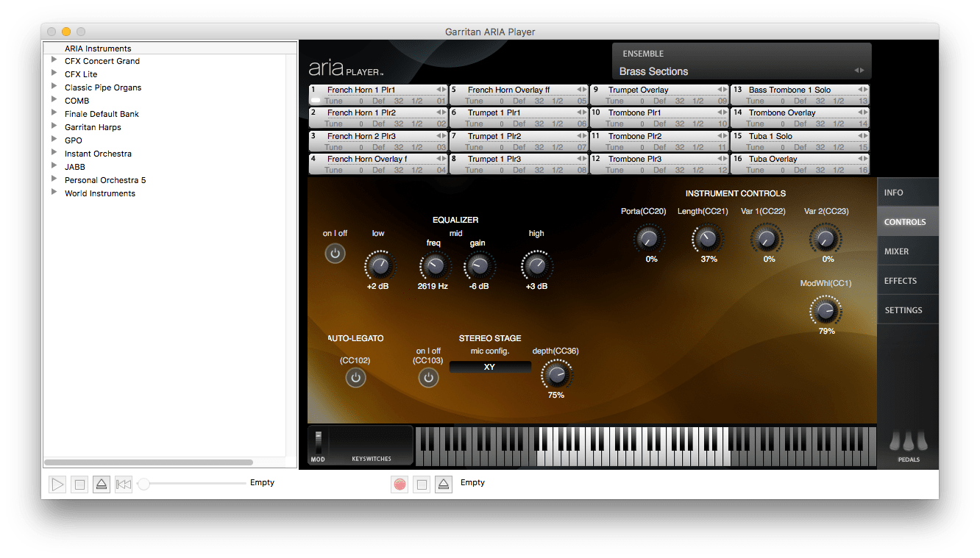980x558 pixels.
Task: Expand the World Instruments node
Action: [54, 193]
